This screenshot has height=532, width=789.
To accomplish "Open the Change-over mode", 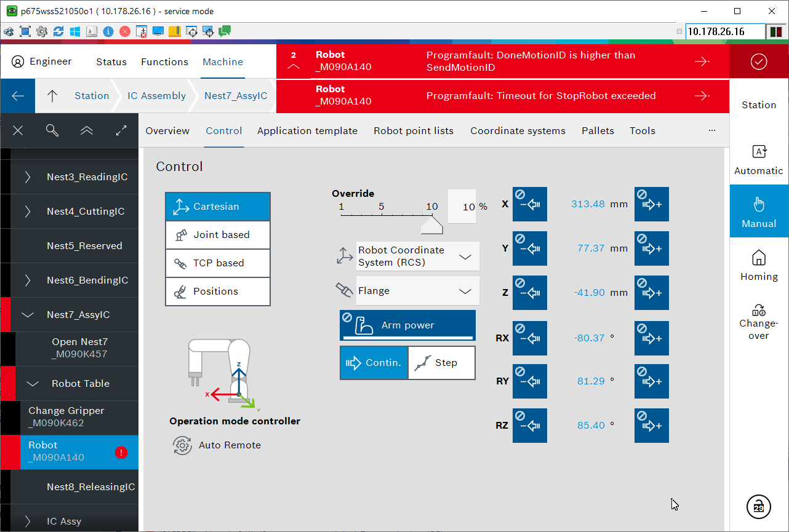I will click(x=759, y=322).
